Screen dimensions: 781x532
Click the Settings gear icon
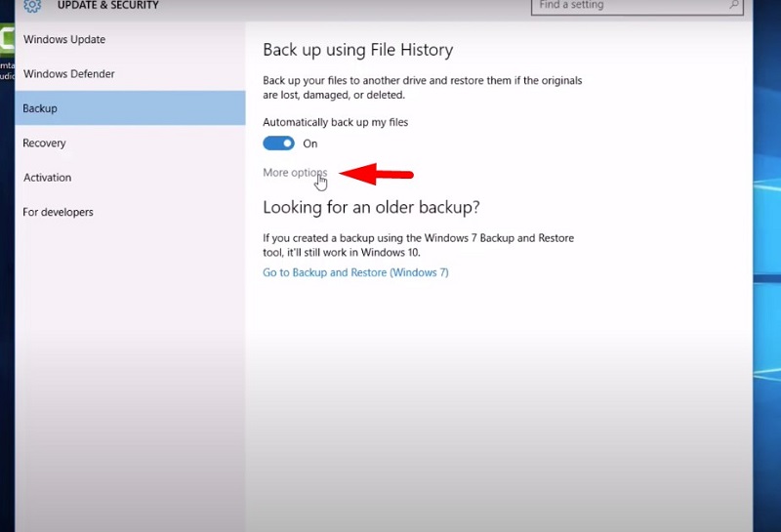[x=32, y=6]
